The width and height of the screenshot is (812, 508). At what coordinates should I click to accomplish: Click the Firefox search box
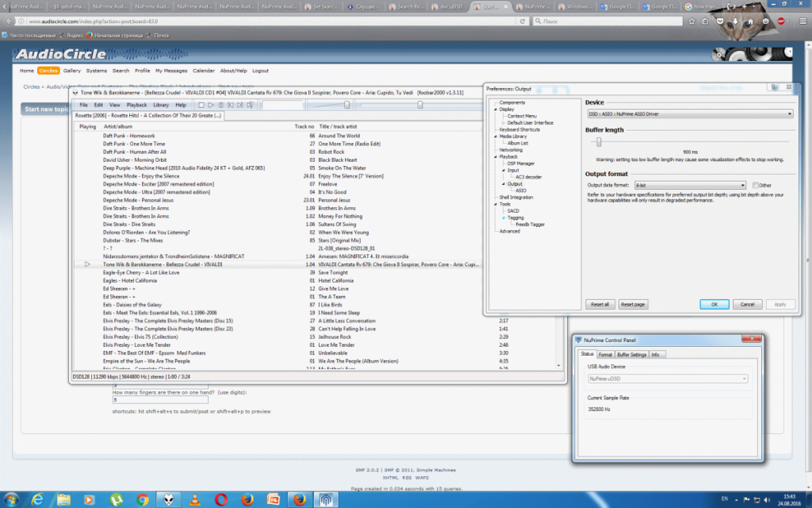607,21
